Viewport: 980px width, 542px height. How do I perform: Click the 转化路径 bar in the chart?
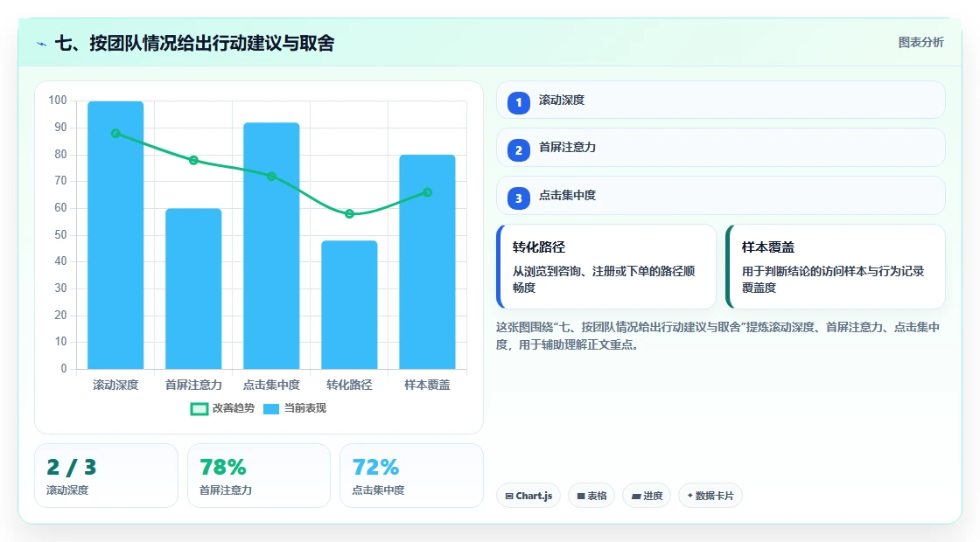tap(349, 305)
